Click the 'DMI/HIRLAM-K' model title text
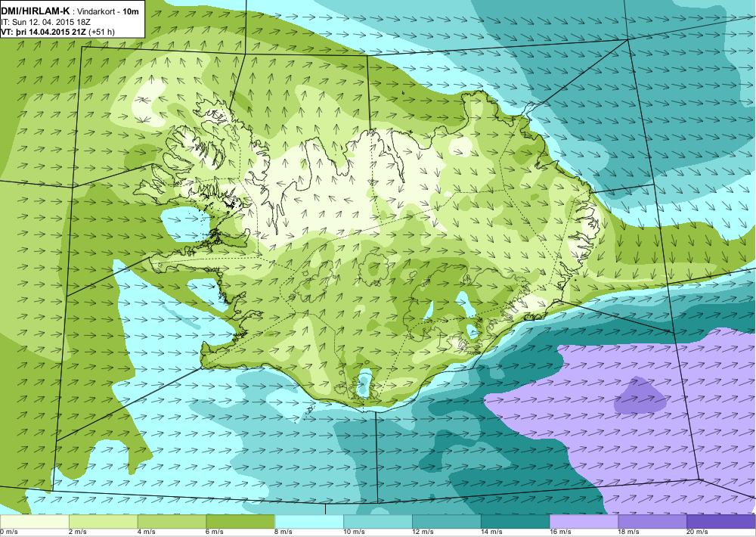Screen dimensions: 756x537 pyautogui.click(x=36, y=11)
